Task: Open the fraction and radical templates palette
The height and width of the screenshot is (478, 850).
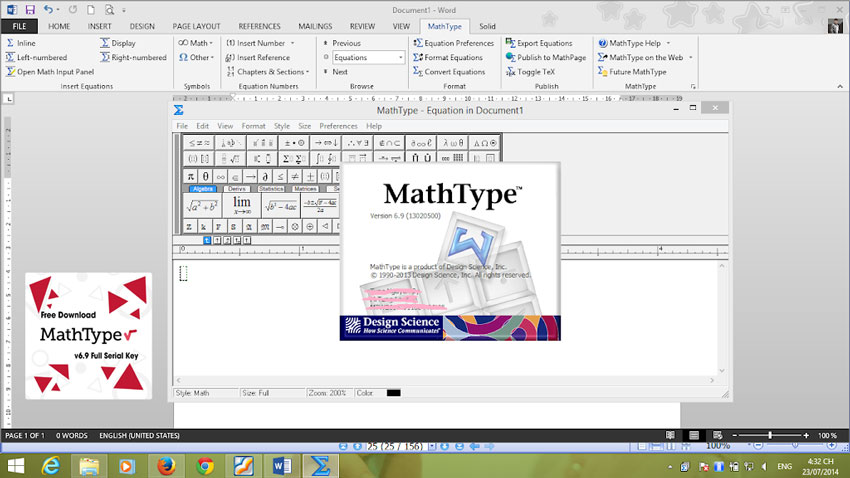Action: (230, 158)
